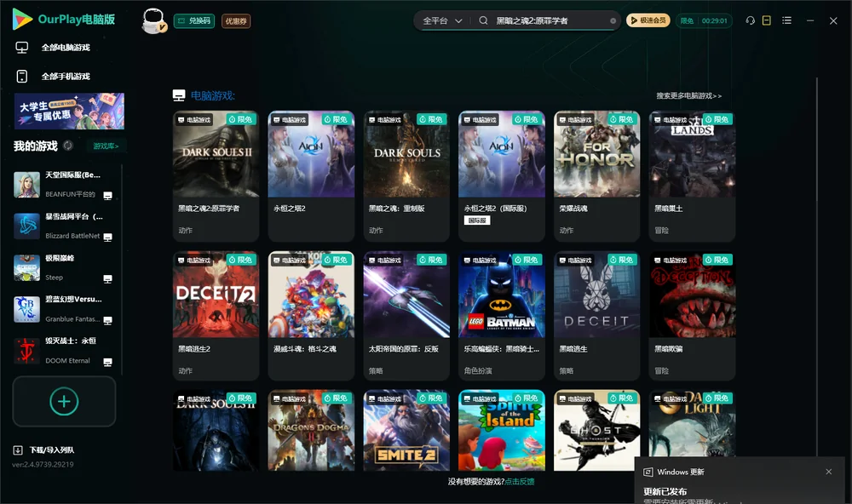
Task: Open 暴雪战网平台 Blizzard BattleNet entry
Action: tap(64, 226)
